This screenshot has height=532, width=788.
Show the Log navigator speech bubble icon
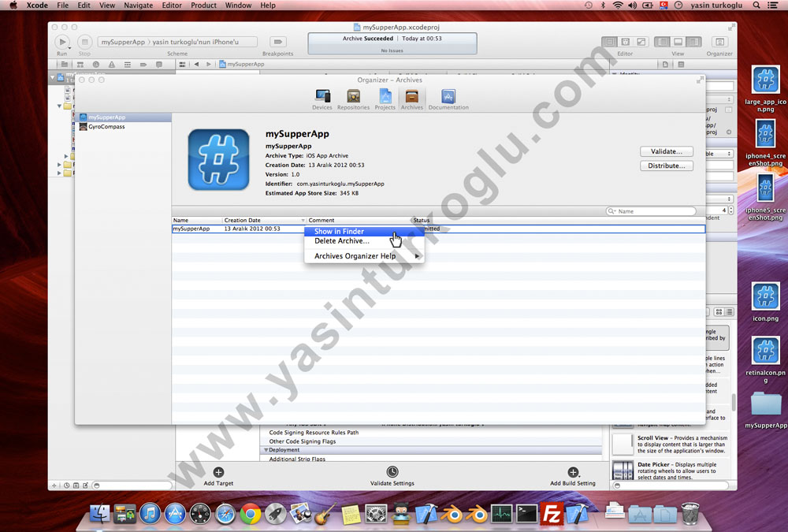tap(159, 65)
